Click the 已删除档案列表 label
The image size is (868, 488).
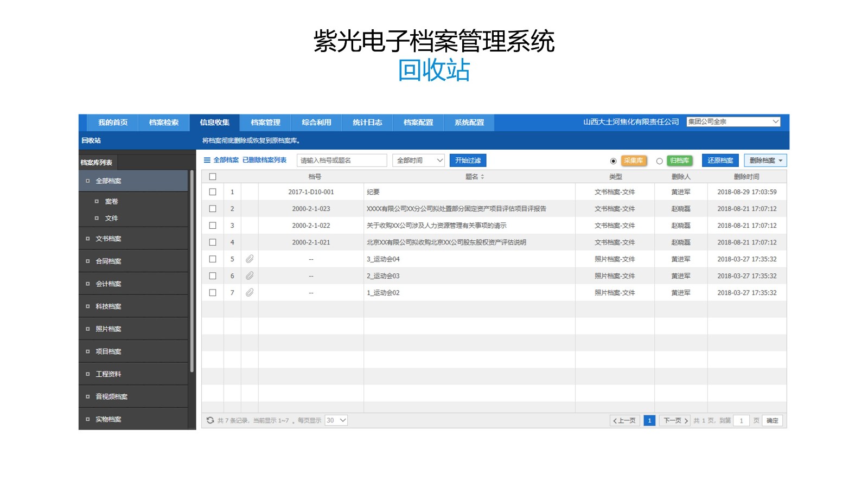(264, 160)
